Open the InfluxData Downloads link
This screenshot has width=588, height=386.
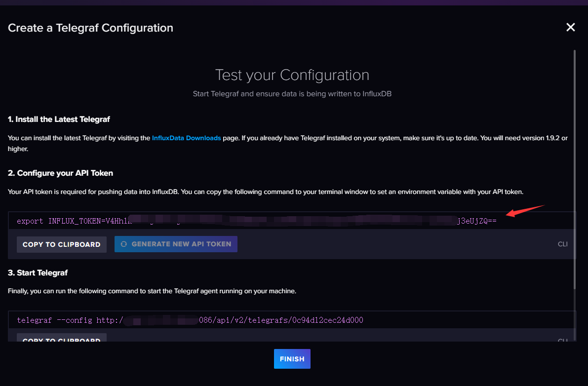[x=187, y=138]
